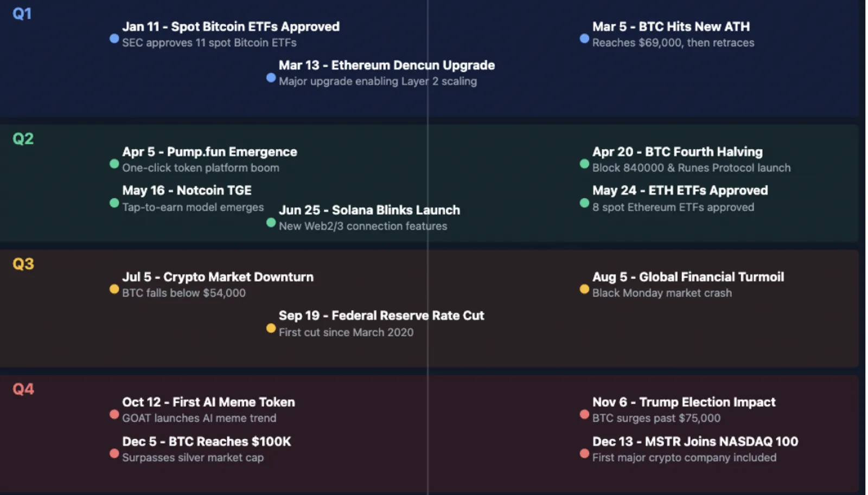Viewport: 868px width, 495px height.
Task: Click the blue marker for BTC Hits New ATH
Action: point(584,38)
